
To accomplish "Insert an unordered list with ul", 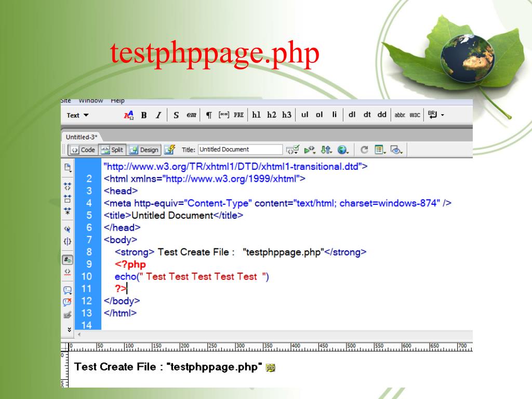I will point(304,115).
